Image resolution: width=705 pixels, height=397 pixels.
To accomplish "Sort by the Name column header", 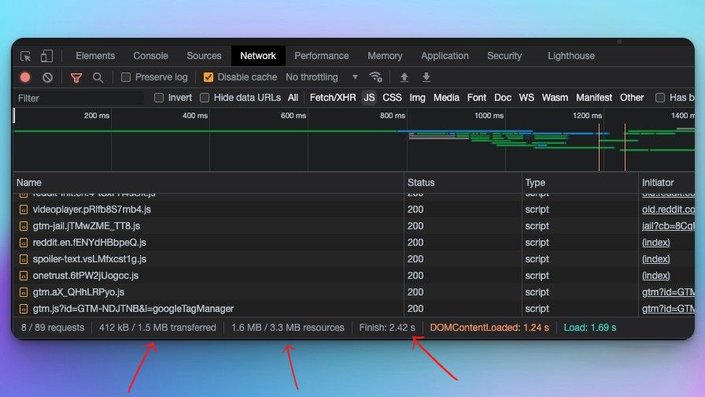I will click(x=209, y=183).
